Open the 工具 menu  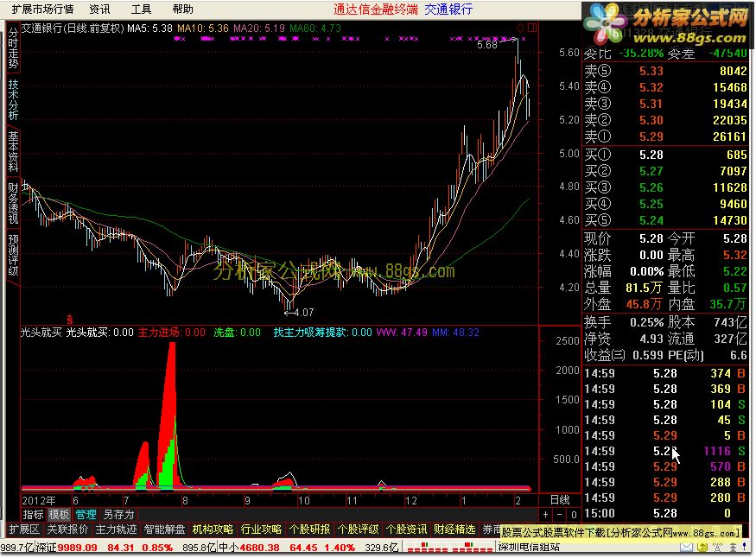click(141, 9)
